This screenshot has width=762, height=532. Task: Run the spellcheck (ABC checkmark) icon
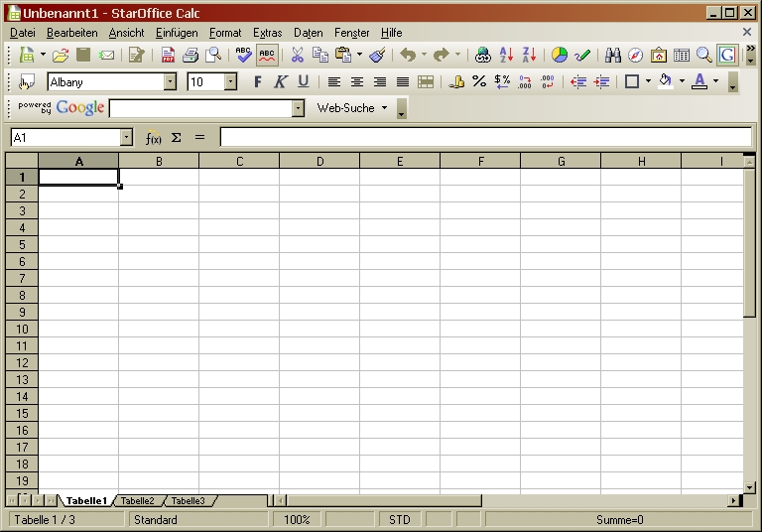click(x=243, y=55)
